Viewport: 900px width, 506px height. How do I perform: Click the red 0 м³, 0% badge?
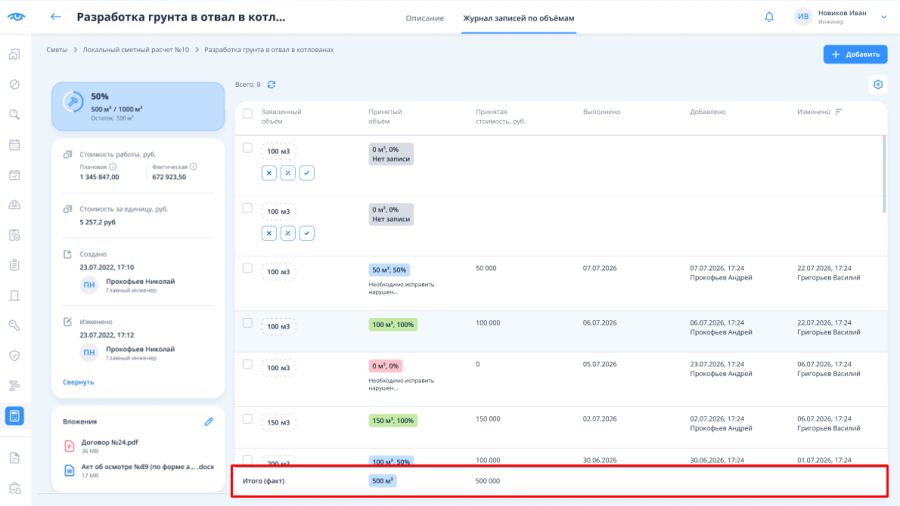pyautogui.click(x=385, y=366)
